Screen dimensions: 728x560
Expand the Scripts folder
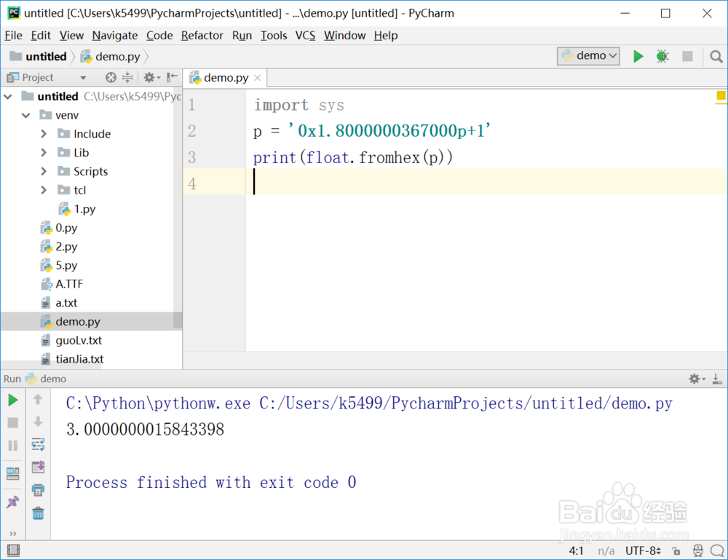click(44, 171)
